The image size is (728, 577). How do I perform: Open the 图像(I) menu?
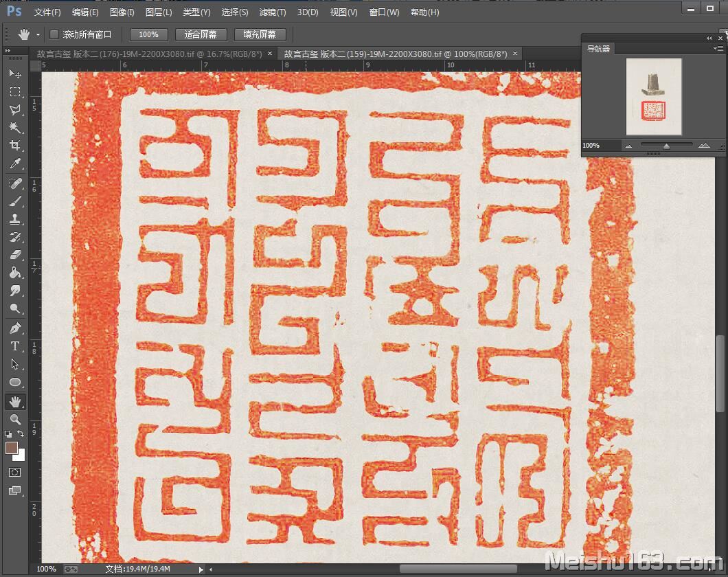coord(122,12)
